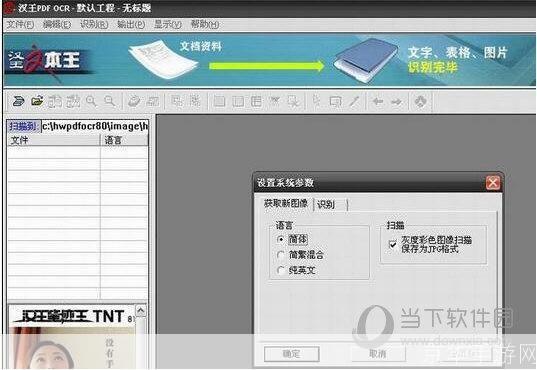Click the open folder toolbar icon
The width and height of the screenshot is (537, 370).
pyautogui.click(x=37, y=101)
